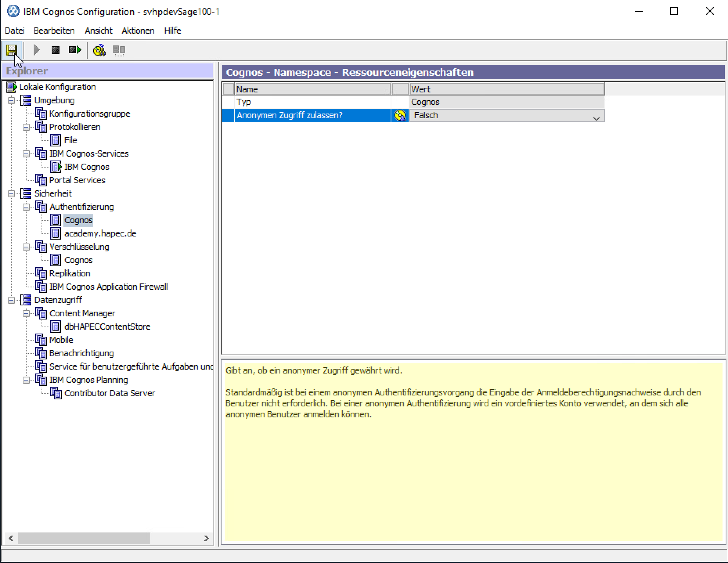728x563 pixels.
Task: Select IBM Cognos Application Firewall node
Action: tap(108, 287)
